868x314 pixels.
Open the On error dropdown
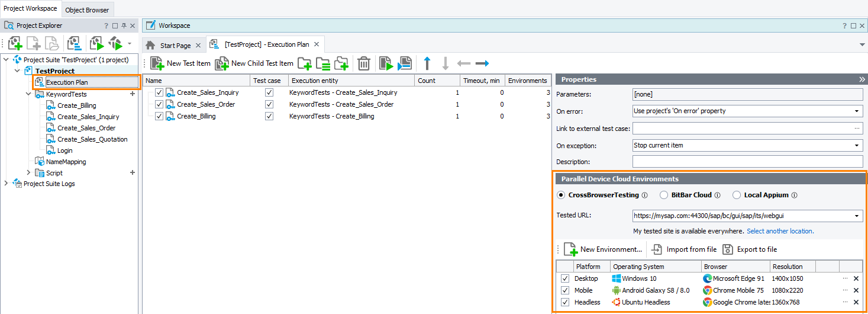pos(857,111)
